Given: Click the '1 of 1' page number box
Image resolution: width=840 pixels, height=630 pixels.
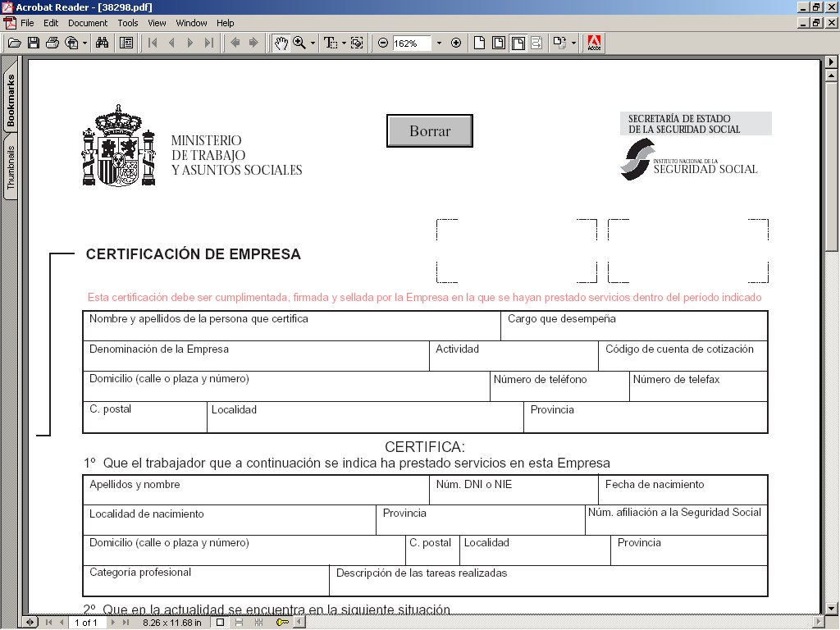Looking at the screenshot, I should 85,622.
